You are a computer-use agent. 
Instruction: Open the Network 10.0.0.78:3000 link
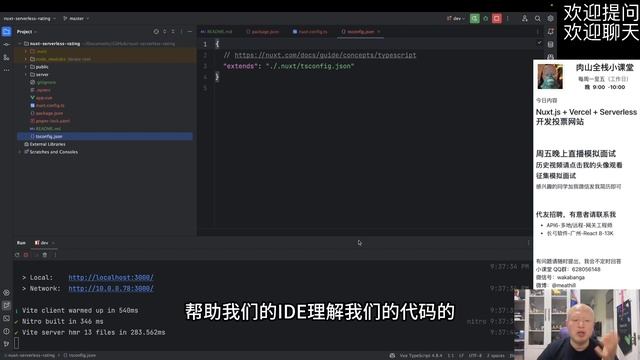[x=111, y=289]
